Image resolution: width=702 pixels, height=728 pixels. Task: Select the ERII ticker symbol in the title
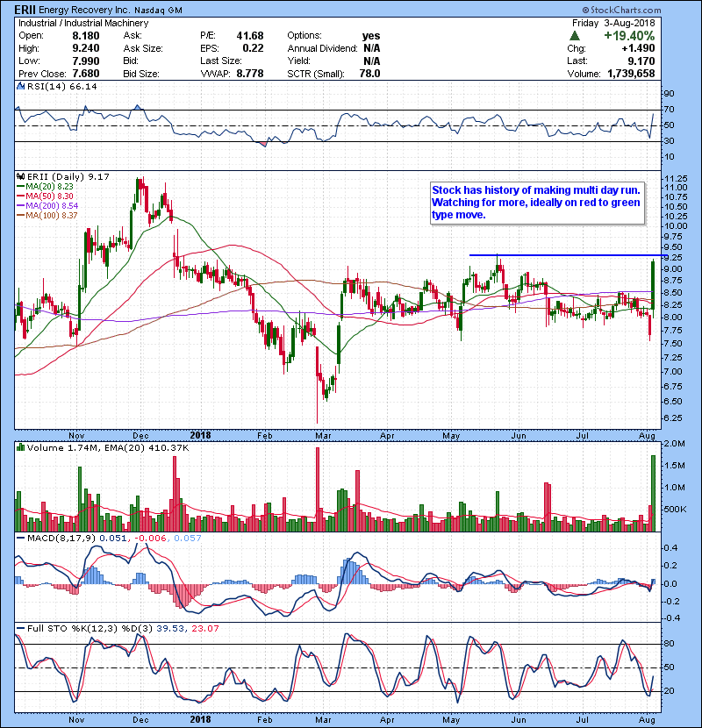click(25, 10)
